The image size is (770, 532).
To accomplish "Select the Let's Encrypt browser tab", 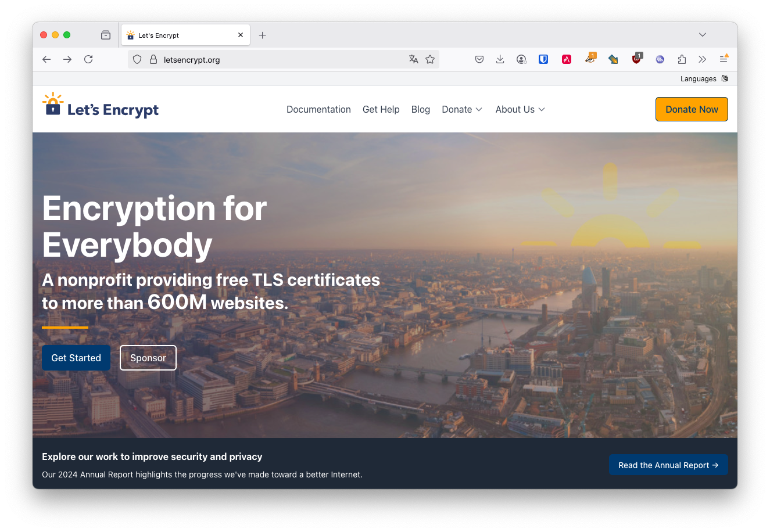I will pos(185,35).
